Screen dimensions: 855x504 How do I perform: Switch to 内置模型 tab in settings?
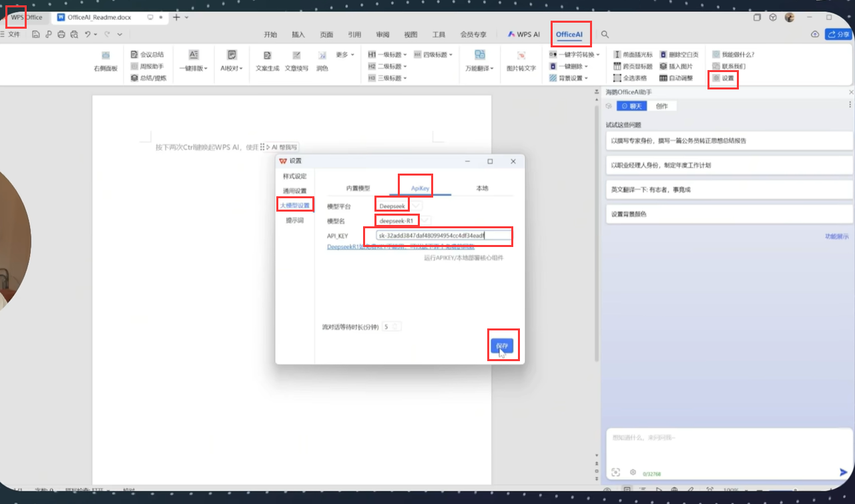tap(358, 188)
